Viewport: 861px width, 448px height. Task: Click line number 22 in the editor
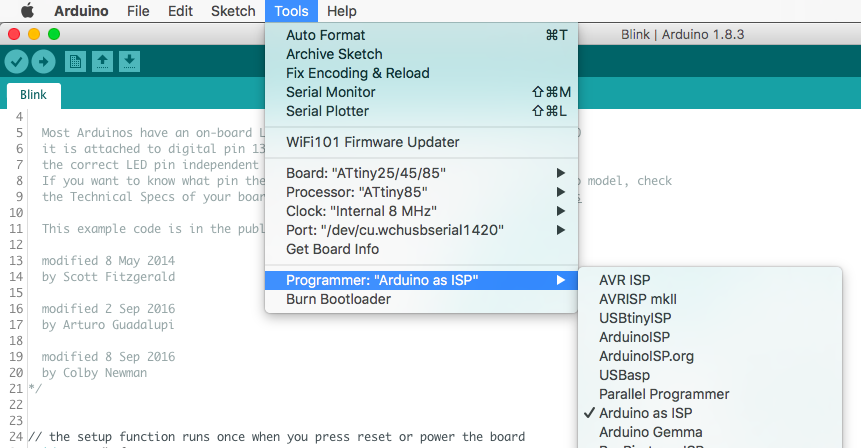(x=16, y=405)
